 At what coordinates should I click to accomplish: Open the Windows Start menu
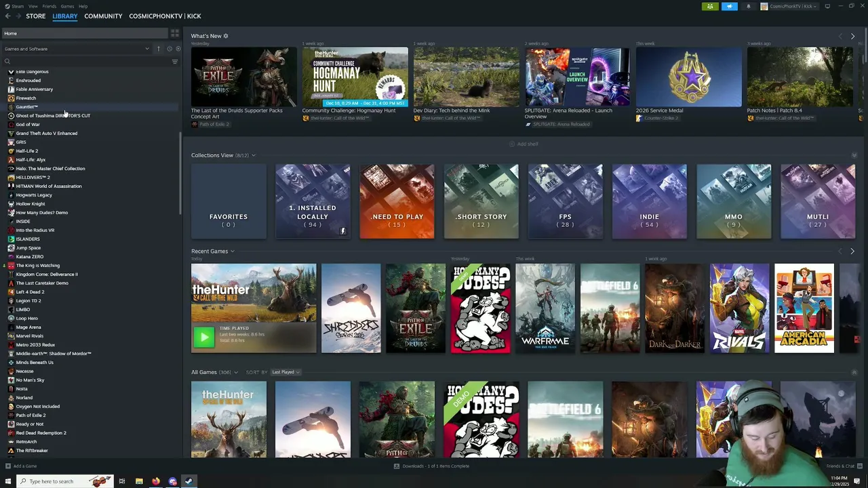coord(8,481)
